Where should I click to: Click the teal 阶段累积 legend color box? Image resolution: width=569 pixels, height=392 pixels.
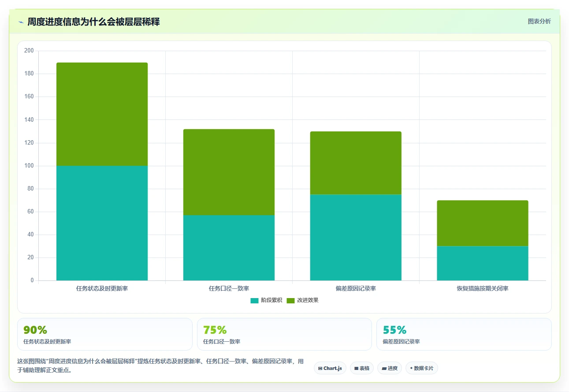coord(254,300)
